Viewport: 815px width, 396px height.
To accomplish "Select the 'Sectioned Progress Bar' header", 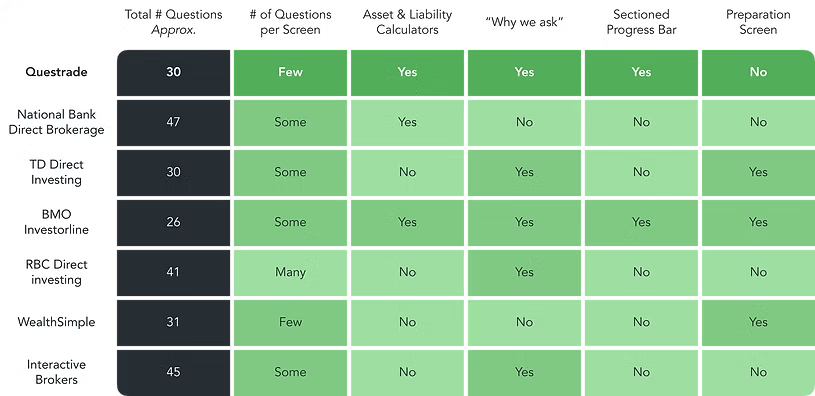I will [641, 22].
